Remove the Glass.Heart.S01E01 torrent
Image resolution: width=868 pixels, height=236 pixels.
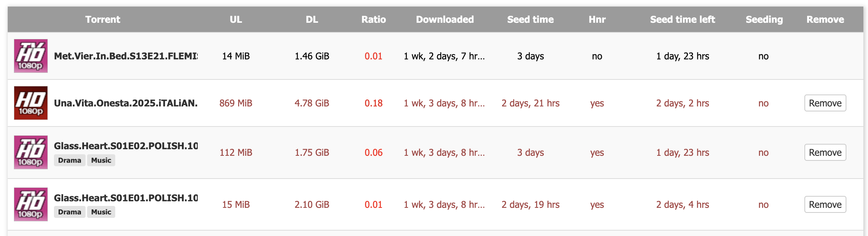[825, 204]
